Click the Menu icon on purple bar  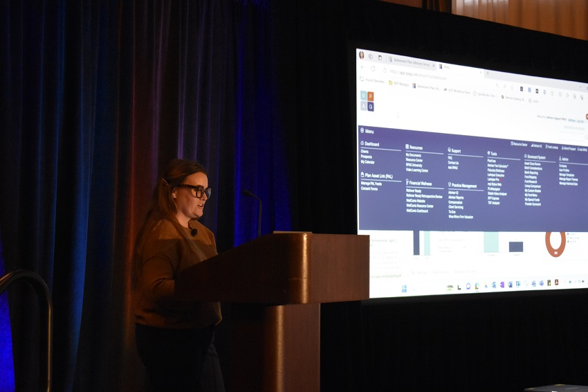(x=362, y=130)
